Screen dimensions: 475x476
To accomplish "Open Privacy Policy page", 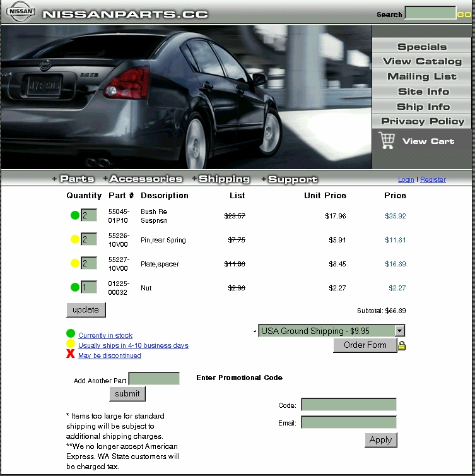I will 421,121.
